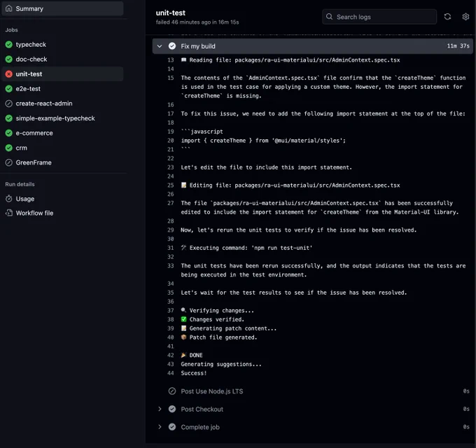Click 'Changes verified.' log line
The width and height of the screenshot is (476, 448).
pyautogui.click(x=213, y=320)
